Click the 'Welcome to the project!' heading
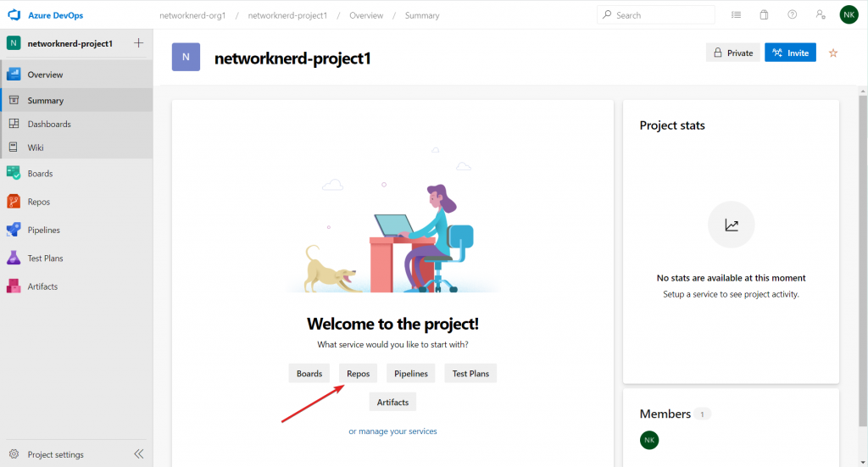This screenshot has height=467, width=868. (392, 324)
